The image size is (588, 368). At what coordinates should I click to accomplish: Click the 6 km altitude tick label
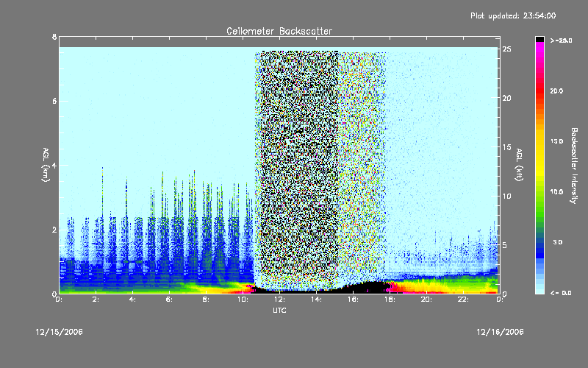point(54,101)
